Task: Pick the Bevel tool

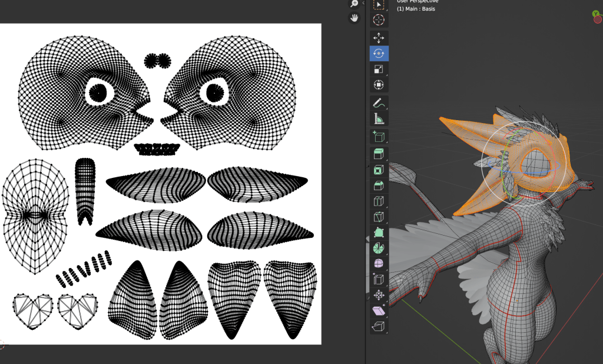Action: (x=379, y=186)
